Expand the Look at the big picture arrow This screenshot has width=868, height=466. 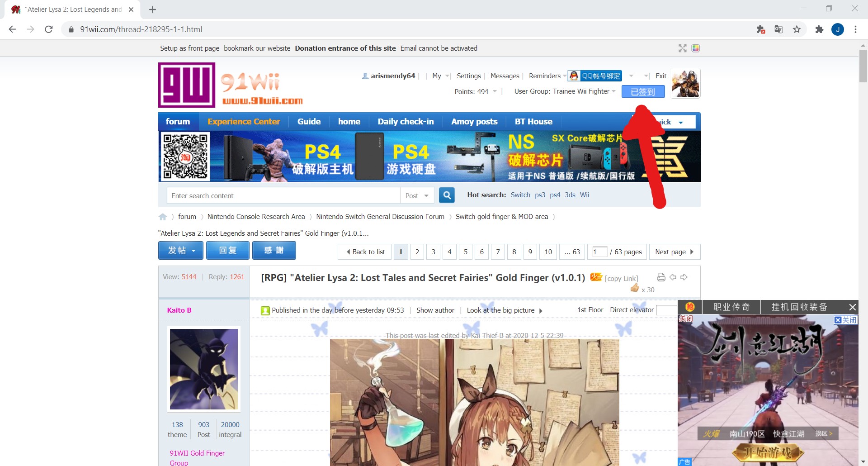tap(541, 311)
